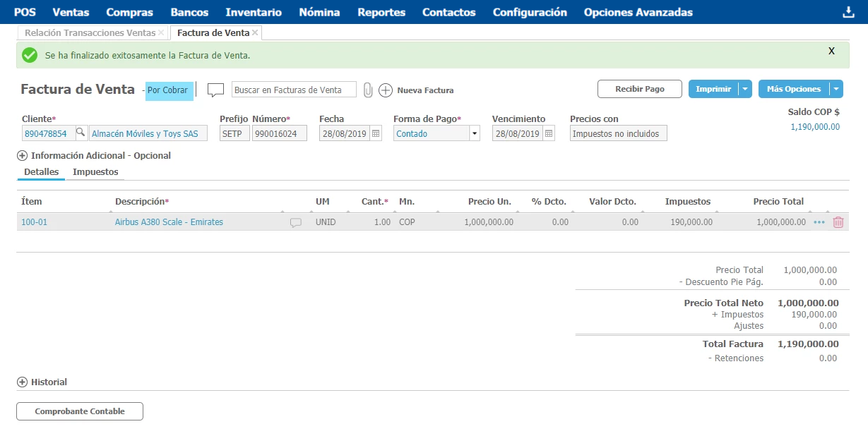The width and height of the screenshot is (868, 448).
Task: Click the paperclip attachment icon
Action: [368, 90]
